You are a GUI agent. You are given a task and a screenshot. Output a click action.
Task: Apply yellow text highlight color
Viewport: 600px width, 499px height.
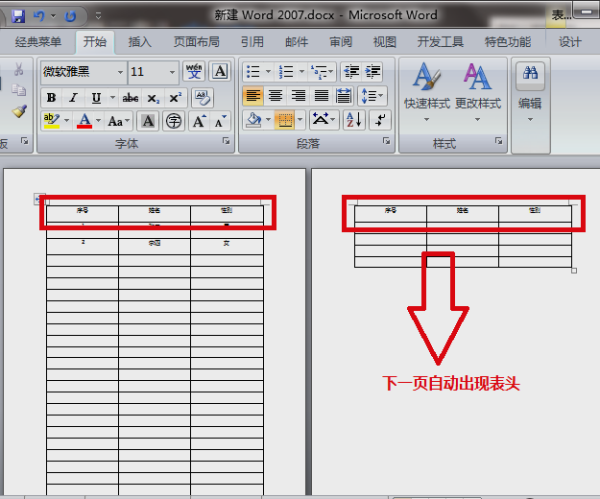pyautogui.click(x=51, y=121)
